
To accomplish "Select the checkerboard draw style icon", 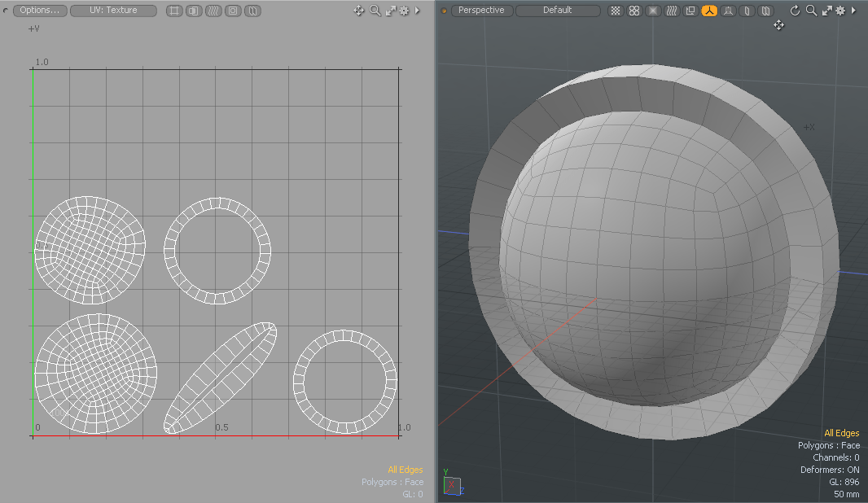I will [x=616, y=10].
